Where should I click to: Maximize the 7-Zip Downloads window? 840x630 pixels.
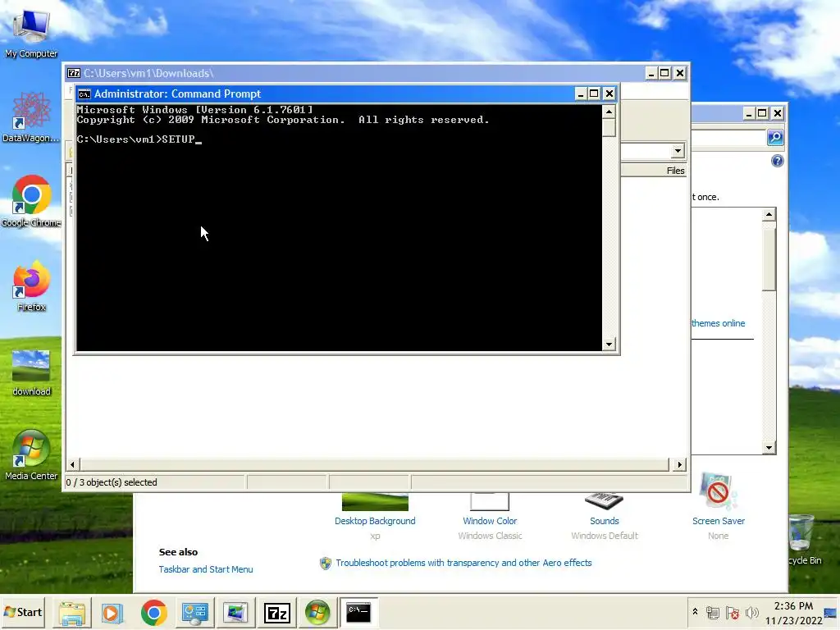pos(664,73)
